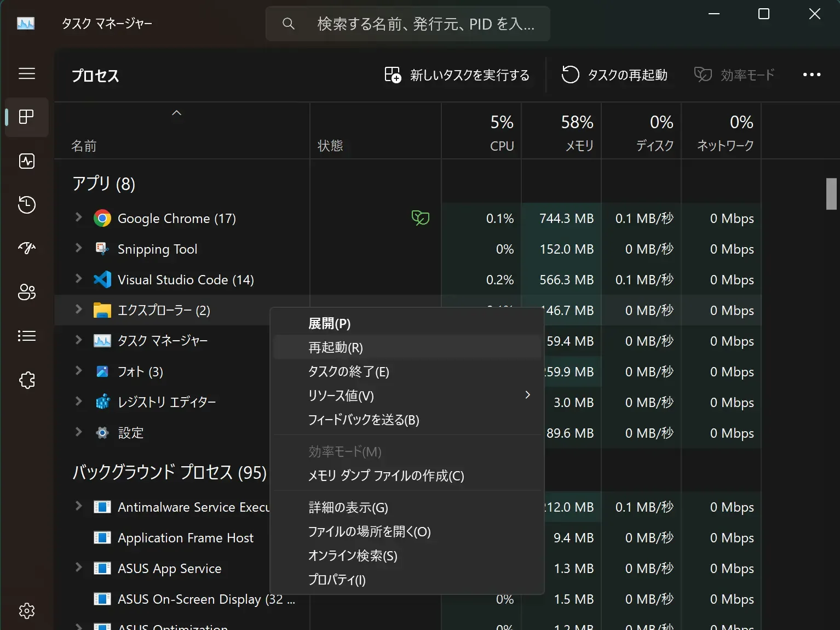Screen dimensions: 840x630
Task: Choose 再起動(R) in the context menu
Action: tap(407, 348)
